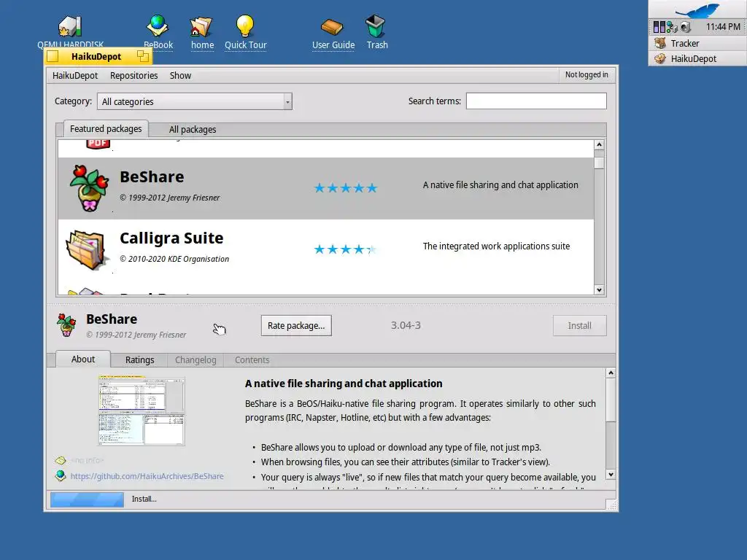The width and height of the screenshot is (747, 560).
Task: Click the partially visible PDF package icon
Action: coord(98,144)
